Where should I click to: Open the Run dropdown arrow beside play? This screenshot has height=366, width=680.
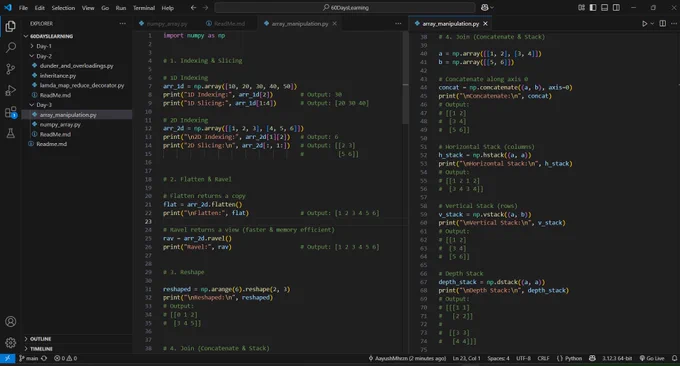click(x=652, y=23)
